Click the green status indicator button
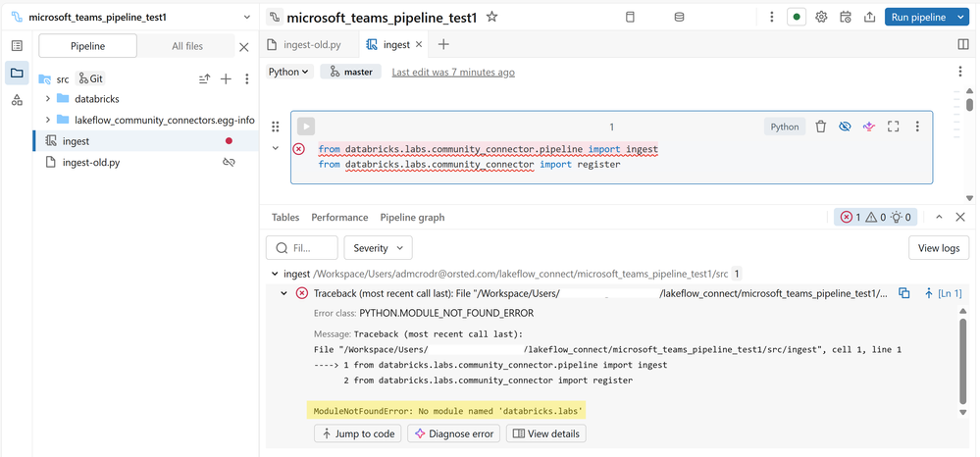This screenshot has height=457, width=980. pos(797,18)
